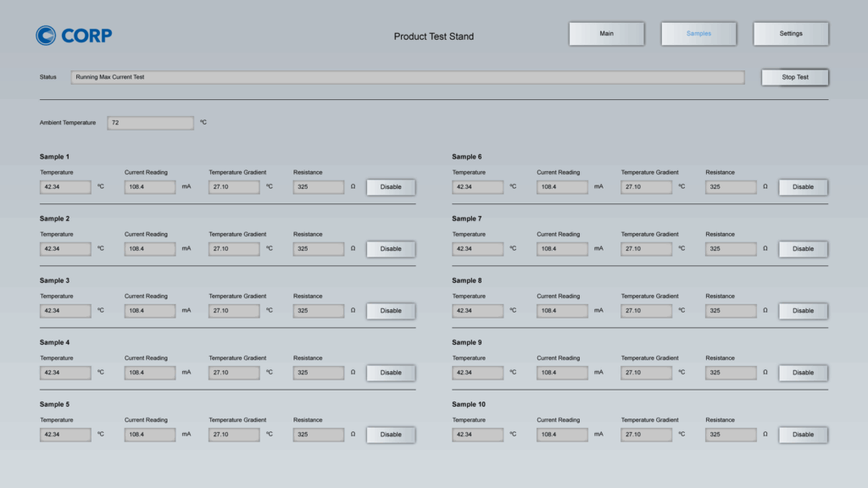Click the Sample 10 heading
The width and height of the screenshot is (868, 488).
pos(468,404)
